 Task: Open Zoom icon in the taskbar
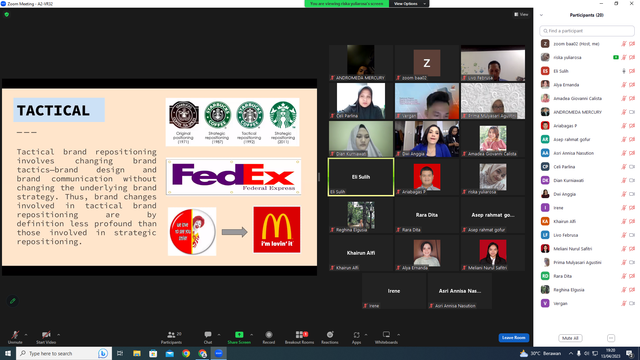coord(219,353)
